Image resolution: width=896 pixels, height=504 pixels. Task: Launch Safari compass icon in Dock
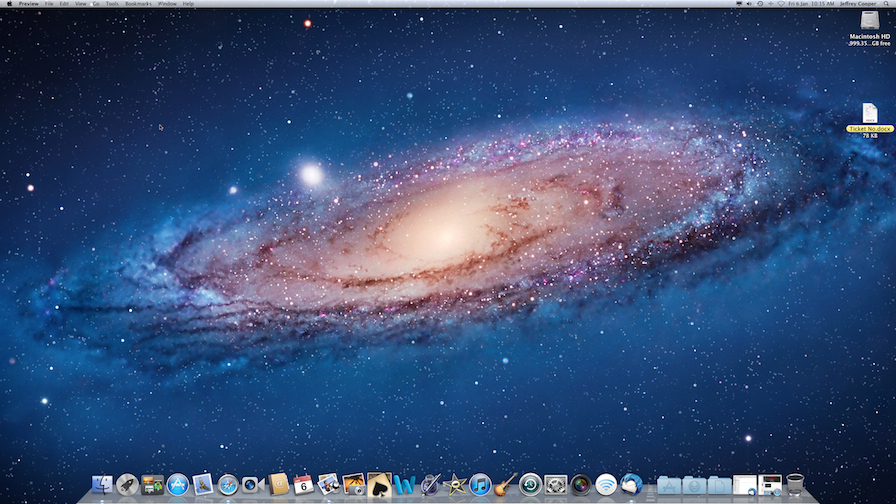[228, 485]
